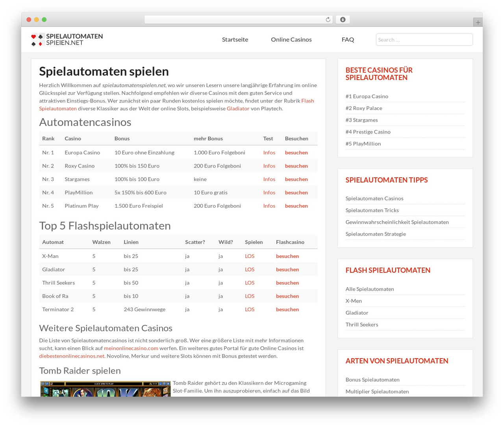Open Gewinnwahrscheinlichkeit Spielautomaten link
This screenshot has height=427, width=504.
(x=397, y=222)
